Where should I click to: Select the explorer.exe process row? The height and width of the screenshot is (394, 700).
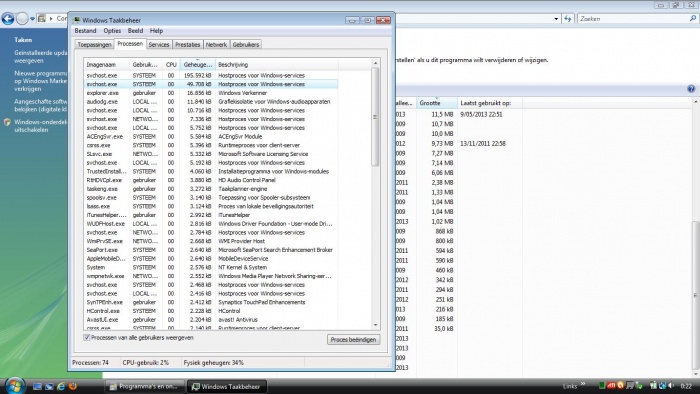click(211, 93)
